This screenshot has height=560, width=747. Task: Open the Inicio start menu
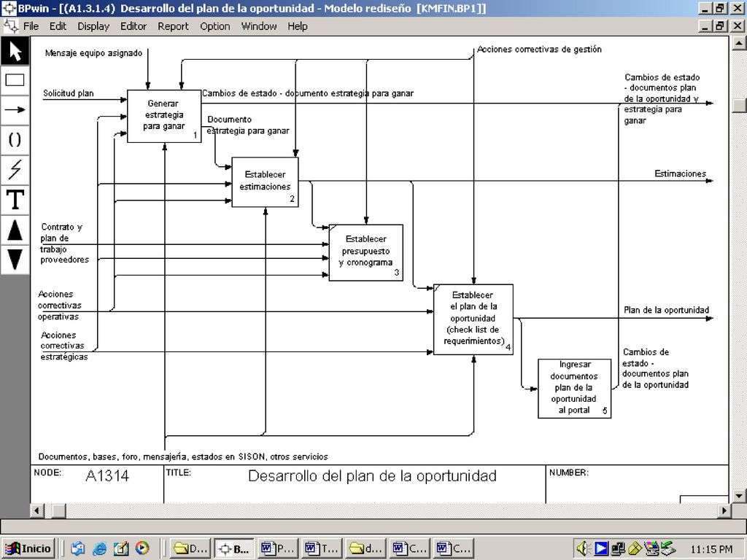point(28,548)
